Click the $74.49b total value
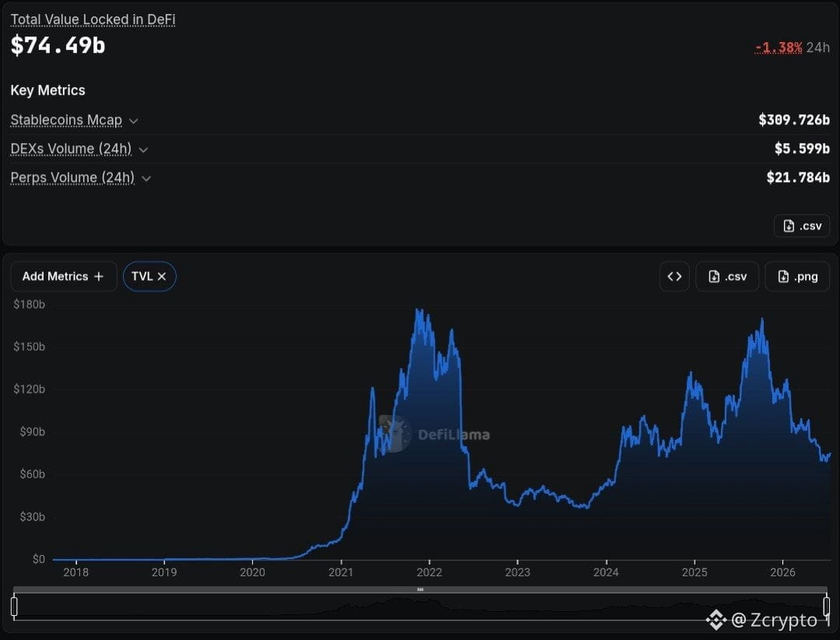This screenshot has width=840, height=640. coord(58,45)
